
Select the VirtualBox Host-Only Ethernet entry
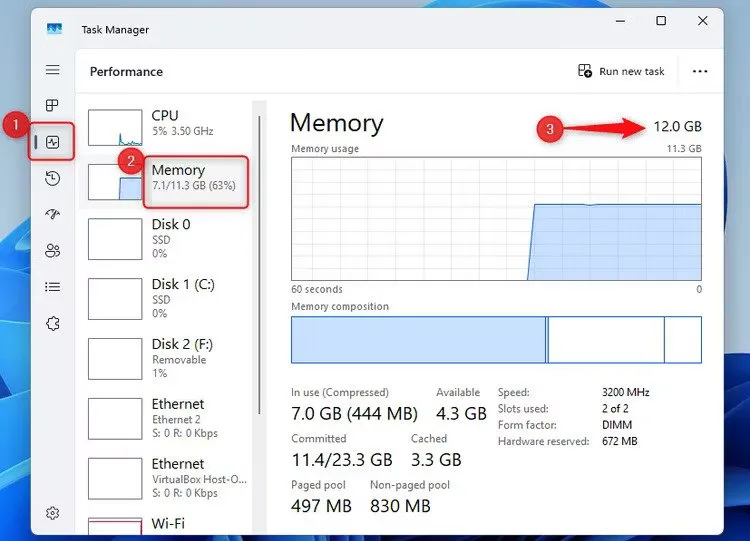click(170, 478)
